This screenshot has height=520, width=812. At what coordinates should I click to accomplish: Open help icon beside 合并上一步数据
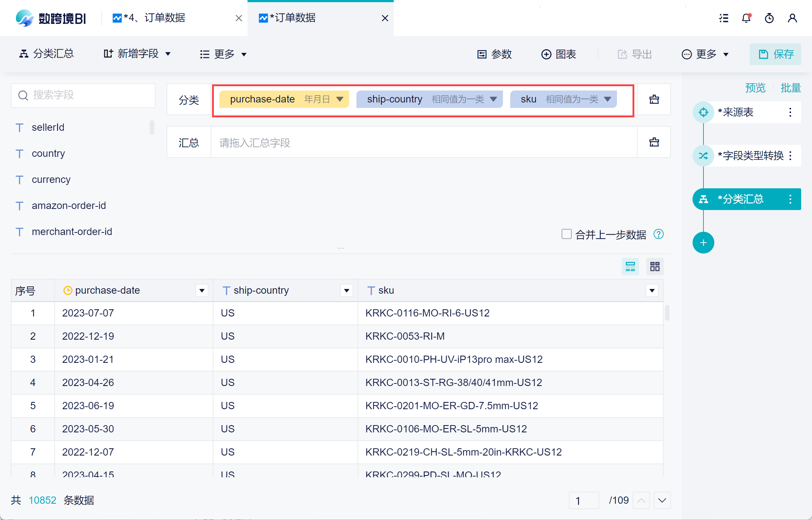click(659, 234)
